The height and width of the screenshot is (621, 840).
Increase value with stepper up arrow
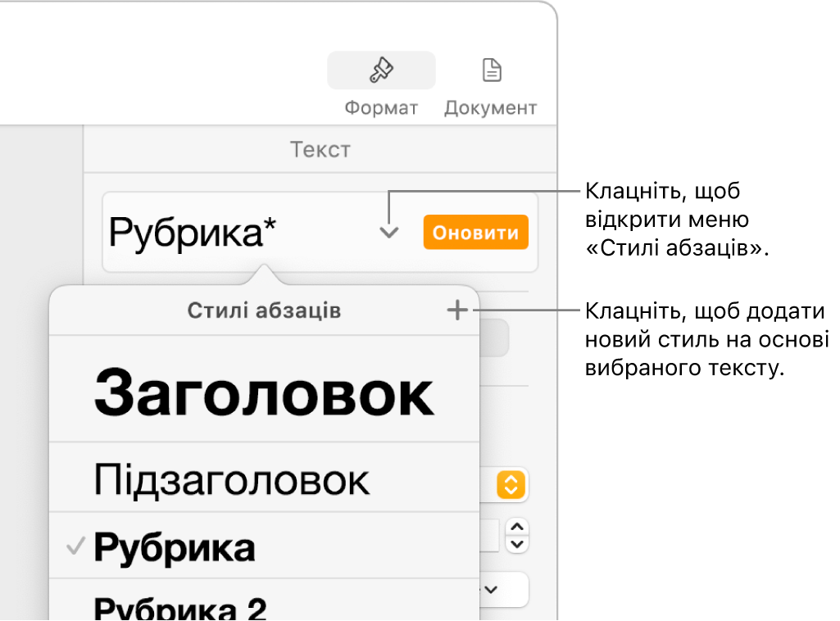tap(517, 528)
